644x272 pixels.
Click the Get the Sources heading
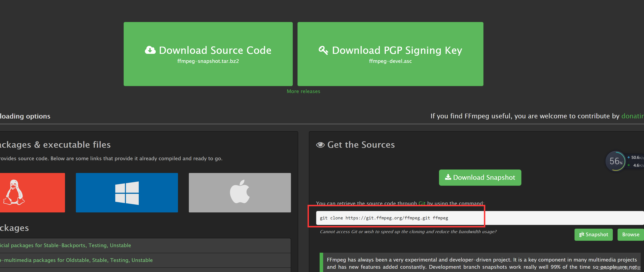click(361, 145)
